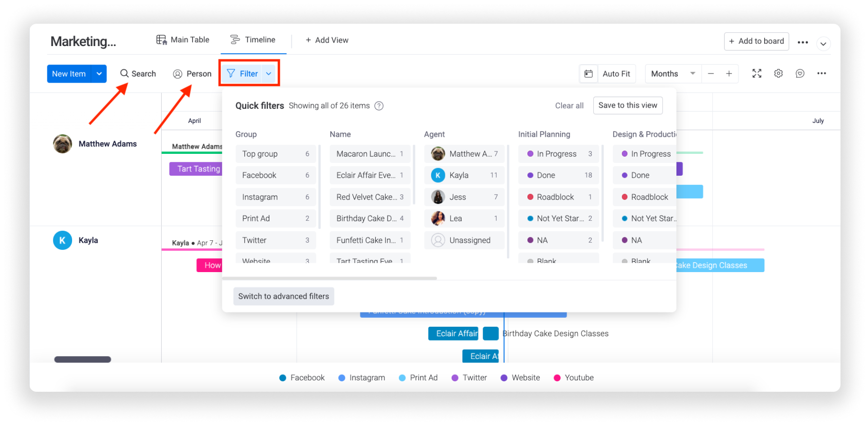This screenshot has height=425, width=868.
Task: Click the Kayla avatar in sidebar
Action: pos(63,240)
